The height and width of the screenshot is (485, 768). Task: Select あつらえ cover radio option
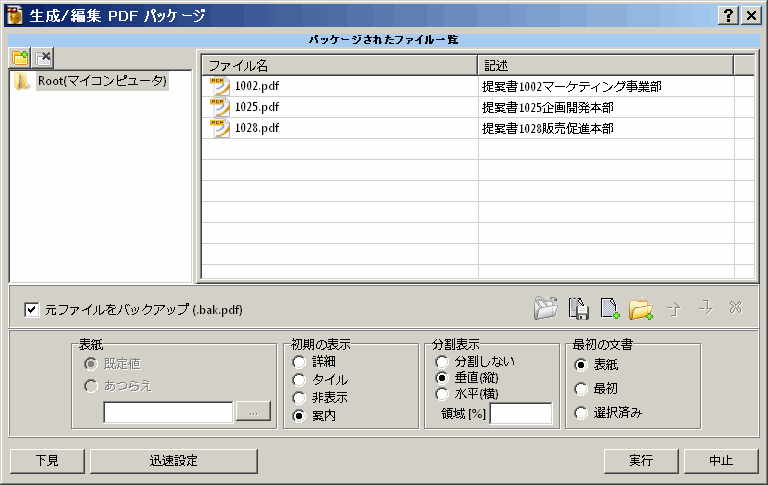tap(91, 386)
